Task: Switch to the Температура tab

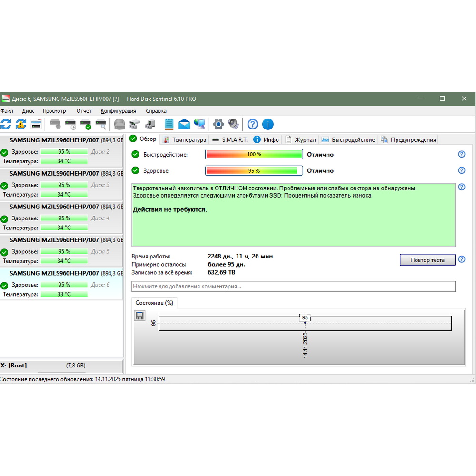Action: tap(185, 139)
